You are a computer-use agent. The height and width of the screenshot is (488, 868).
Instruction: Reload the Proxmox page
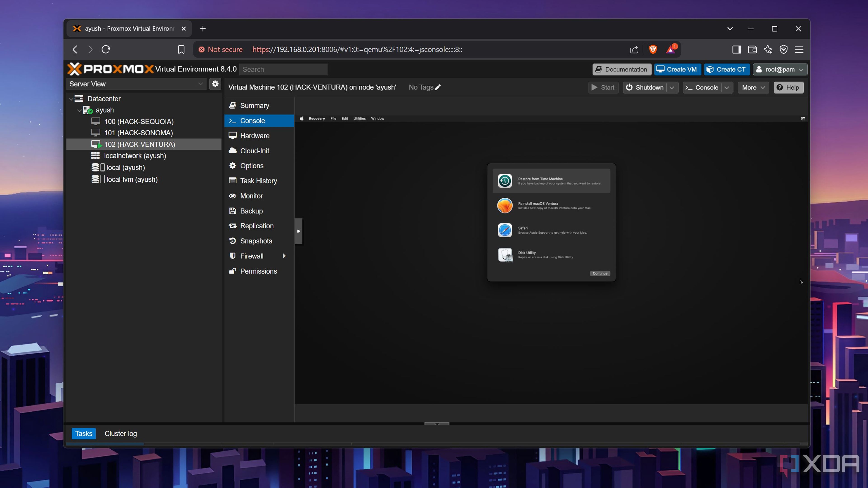pos(106,49)
